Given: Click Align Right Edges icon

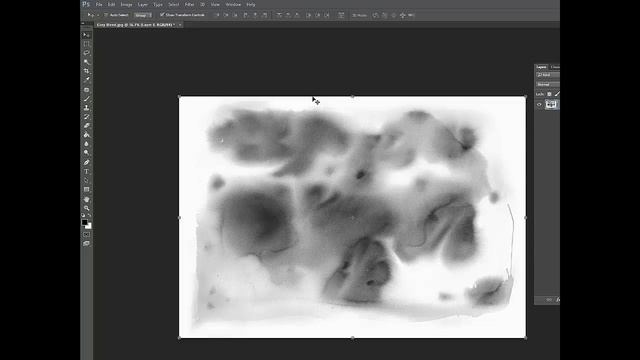Looking at the screenshot, I should [264, 15].
